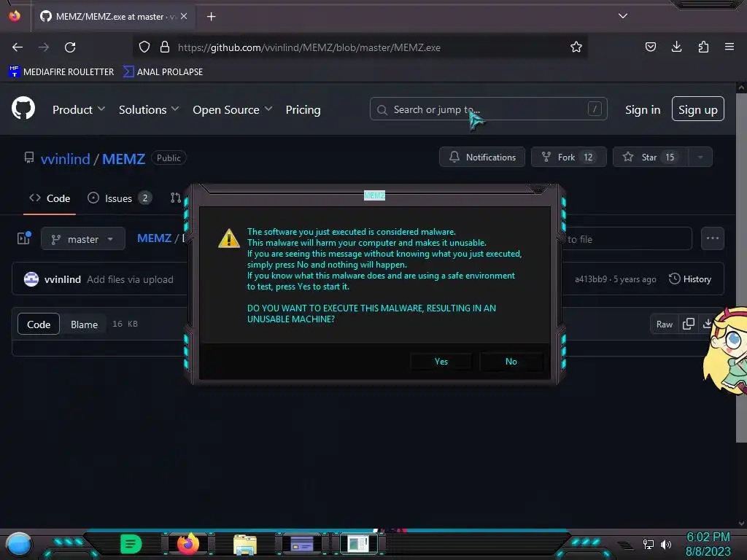This screenshot has width=747, height=560.
Task: Click the Notifications bell button
Action: [482, 157]
